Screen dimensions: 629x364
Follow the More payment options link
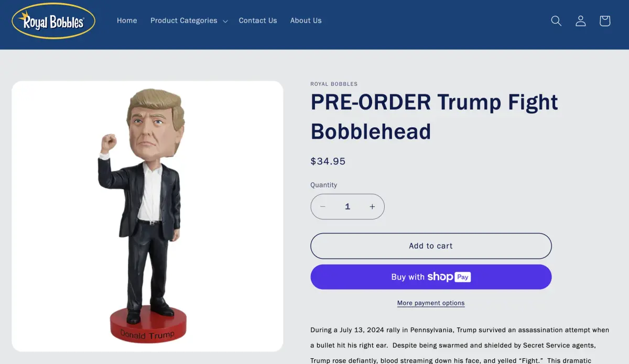coord(431,303)
